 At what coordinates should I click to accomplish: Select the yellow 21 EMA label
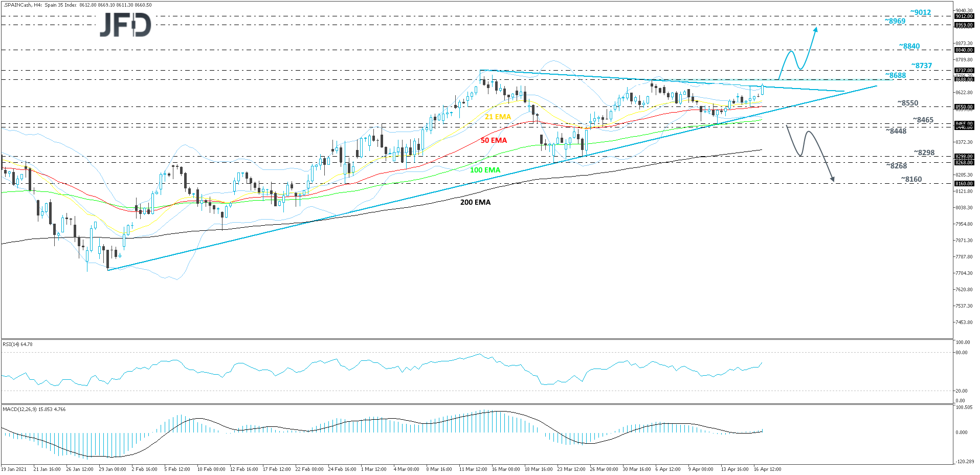tap(498, 117)
